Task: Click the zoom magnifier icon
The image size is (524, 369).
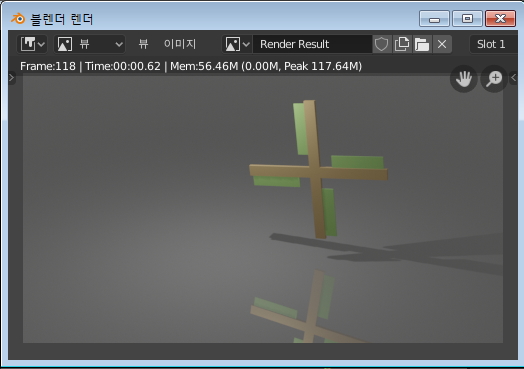Action: 494,79
